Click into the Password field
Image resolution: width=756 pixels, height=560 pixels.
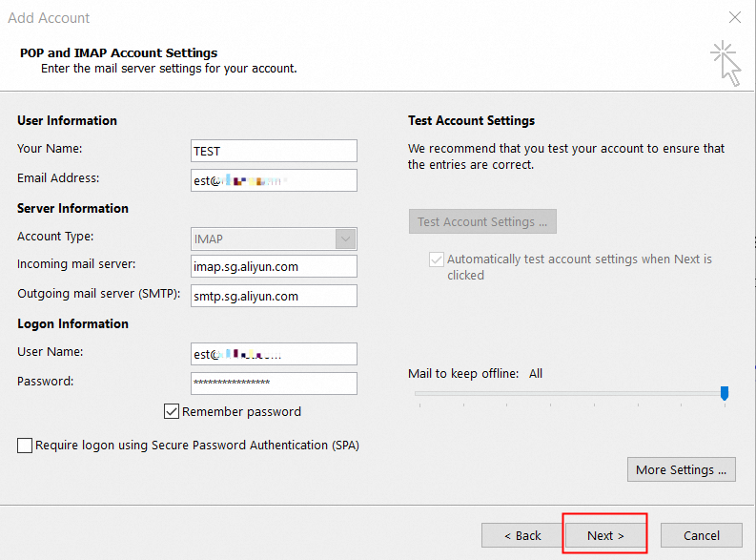click(274, 383)
